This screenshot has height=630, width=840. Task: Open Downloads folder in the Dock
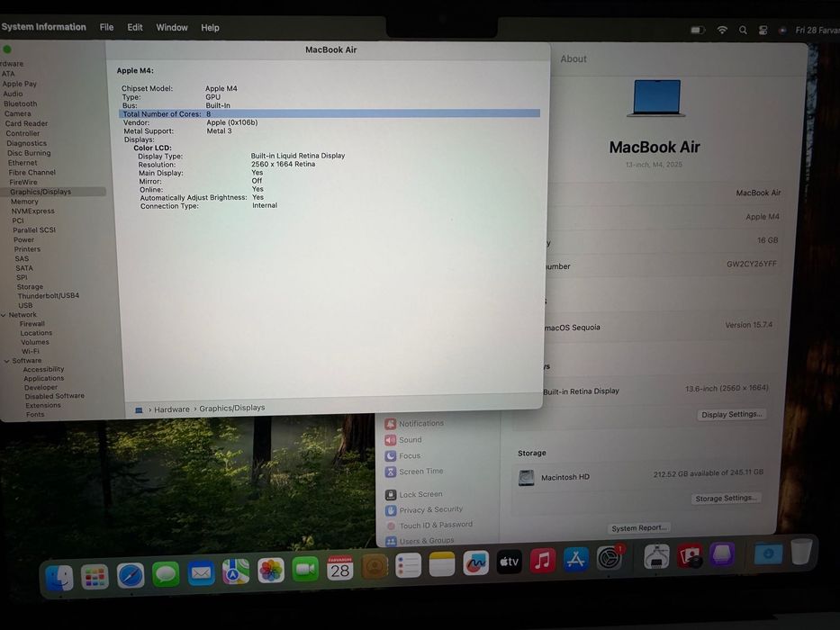tap(768, 553)
